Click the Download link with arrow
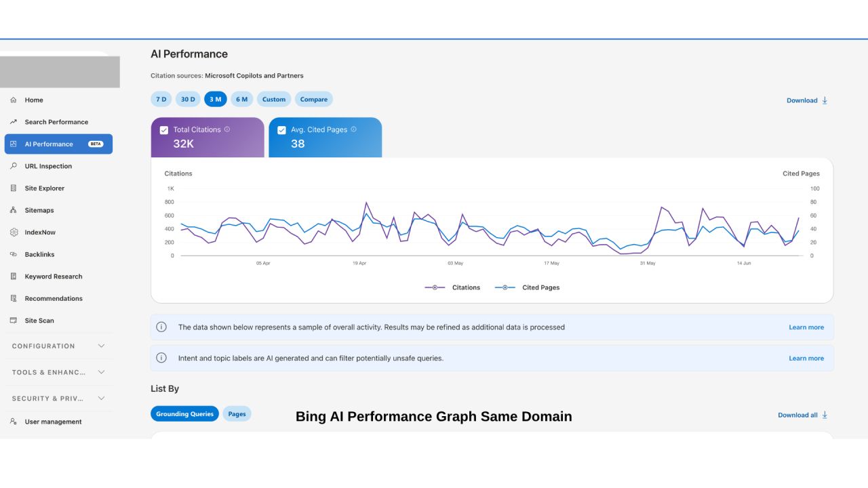The image size is (868, 488). [807, 100]
